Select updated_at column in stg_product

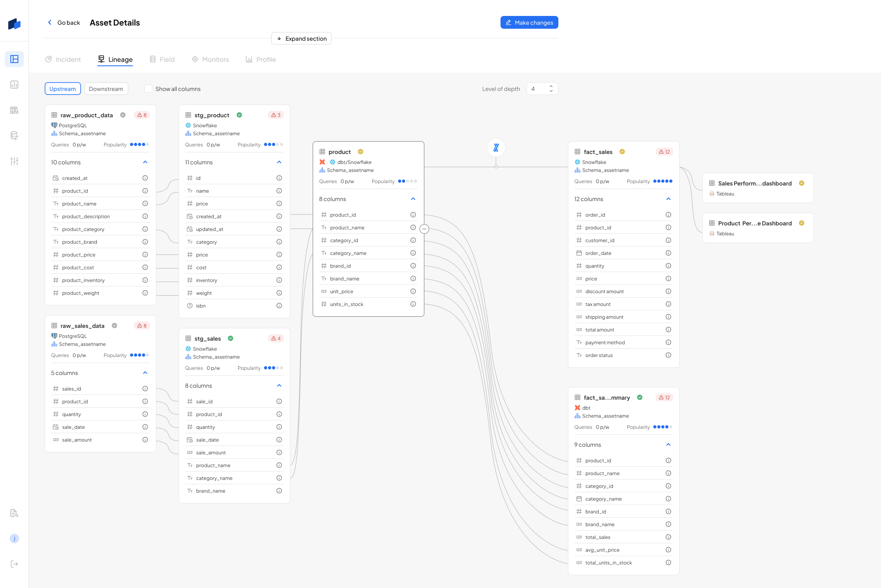(235, 229)
